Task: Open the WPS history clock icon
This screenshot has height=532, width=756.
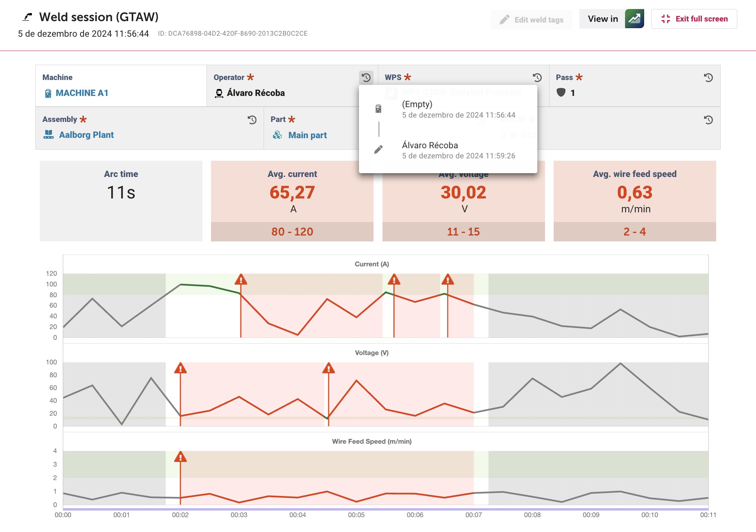Action: pos(537,78)
